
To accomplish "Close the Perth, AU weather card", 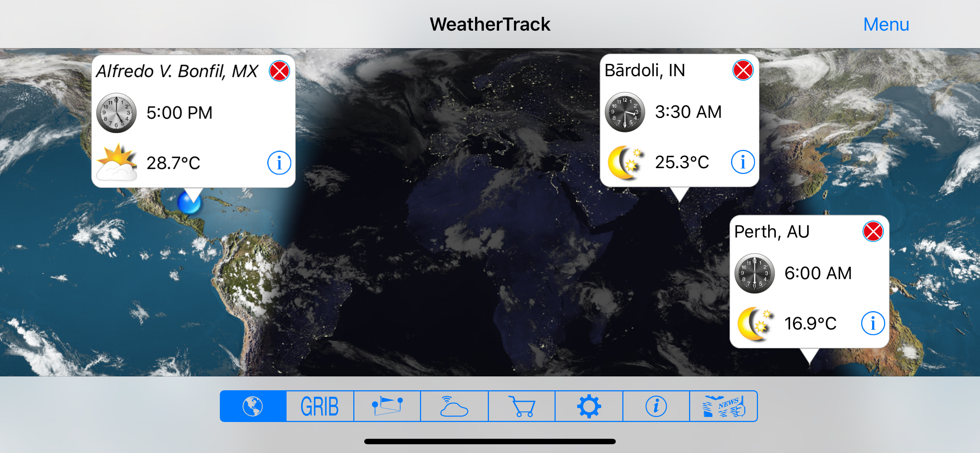I will pyautogui.click(x=873, y=231).
